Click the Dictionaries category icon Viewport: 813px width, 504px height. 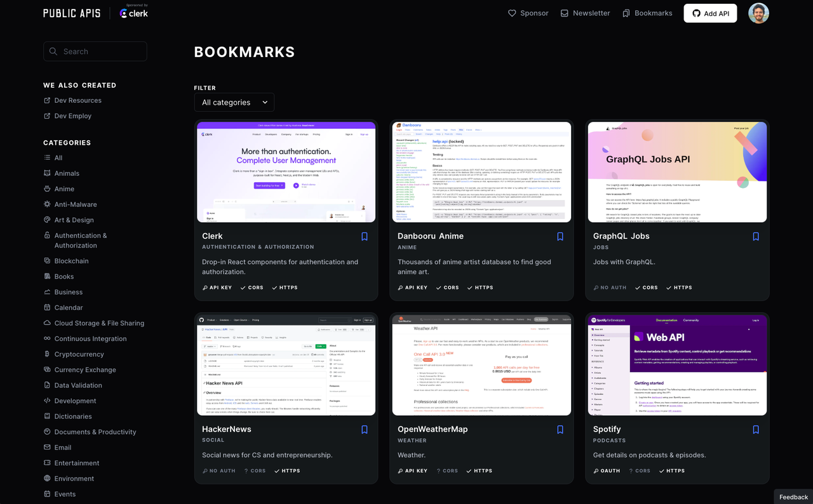point(47,416)
